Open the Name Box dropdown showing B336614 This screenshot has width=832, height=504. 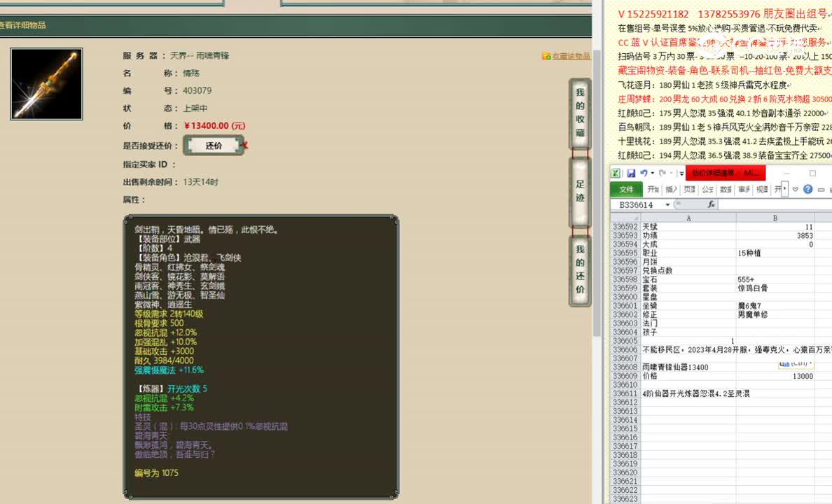pos(667,204)
